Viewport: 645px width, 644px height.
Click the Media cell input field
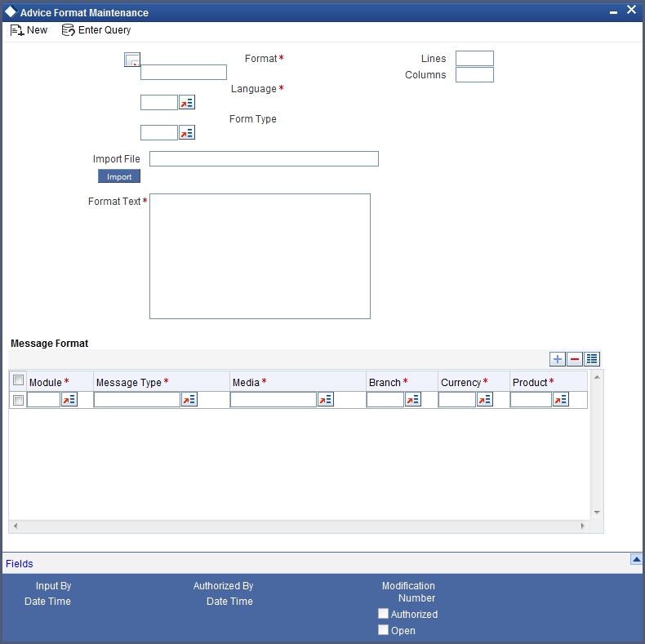click(x=274, y=400)
